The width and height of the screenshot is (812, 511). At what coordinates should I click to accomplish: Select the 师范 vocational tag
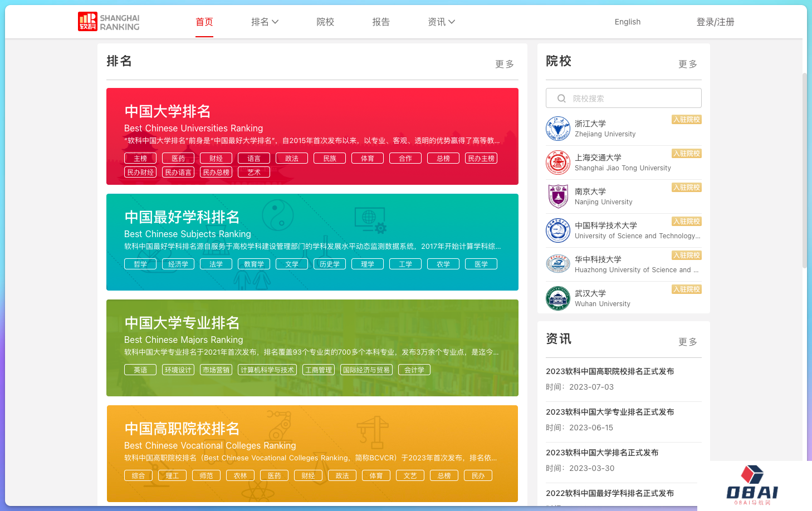pos(206,475)
